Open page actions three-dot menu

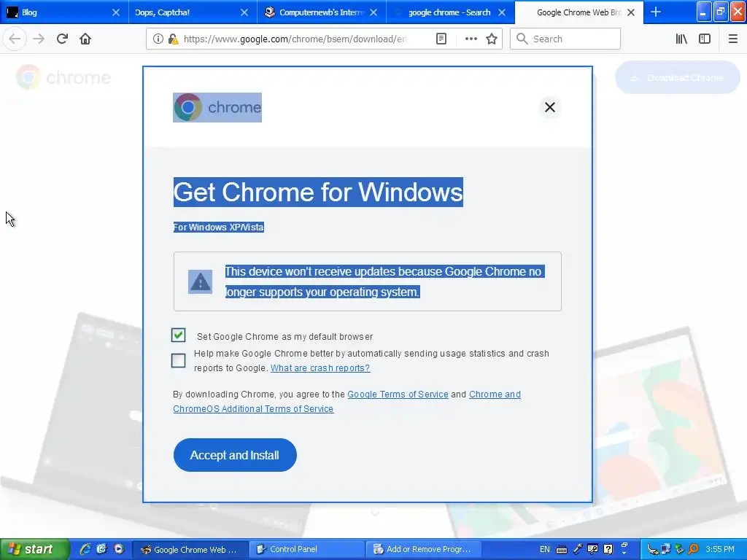471,39
